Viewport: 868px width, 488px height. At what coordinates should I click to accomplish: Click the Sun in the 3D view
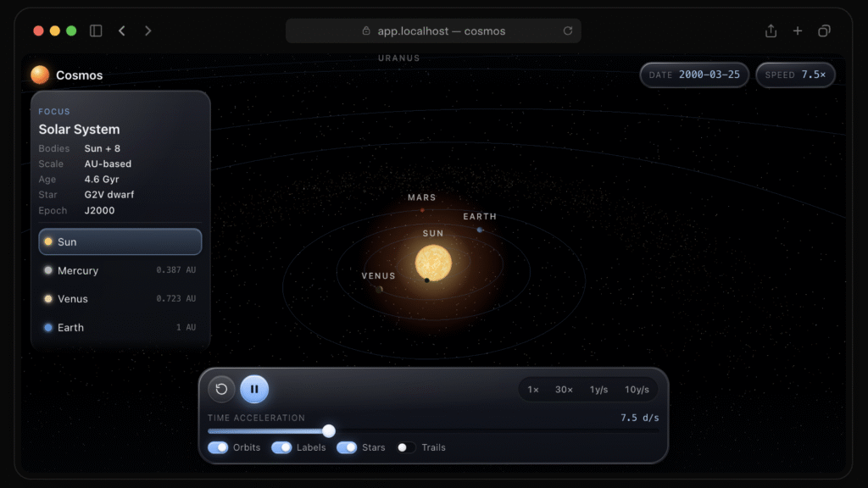click(x=433, y=263)
